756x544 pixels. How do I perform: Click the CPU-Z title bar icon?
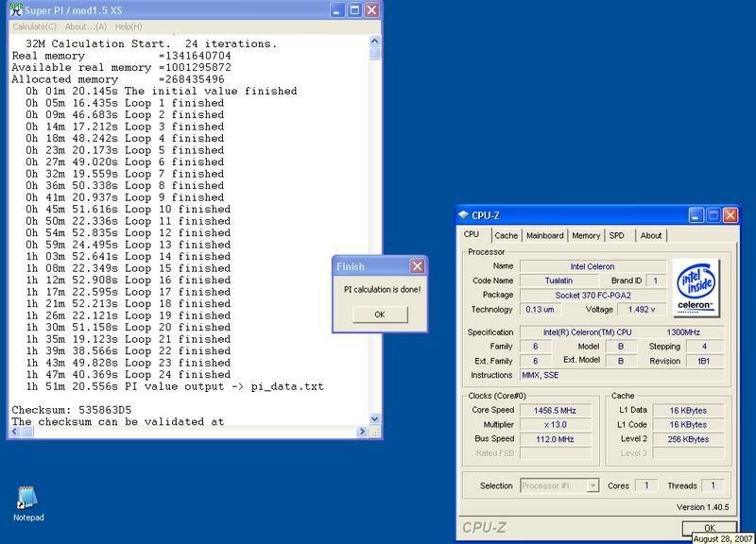pyautogui.click(x=463, y=215)
